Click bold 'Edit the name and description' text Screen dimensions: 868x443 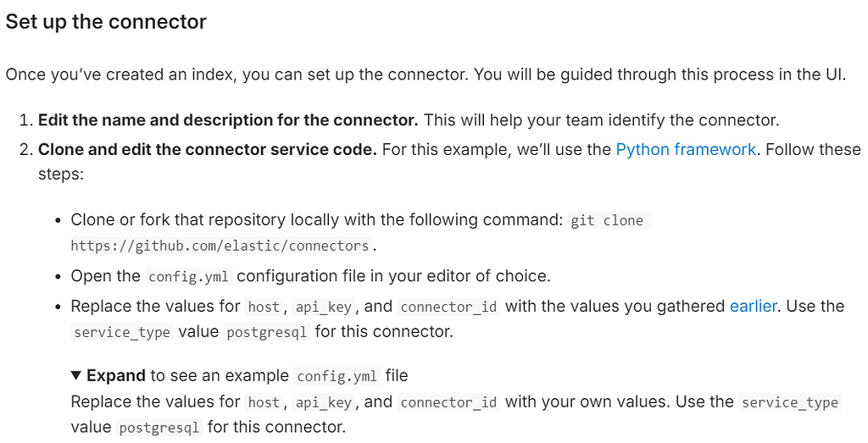point(228,120)
